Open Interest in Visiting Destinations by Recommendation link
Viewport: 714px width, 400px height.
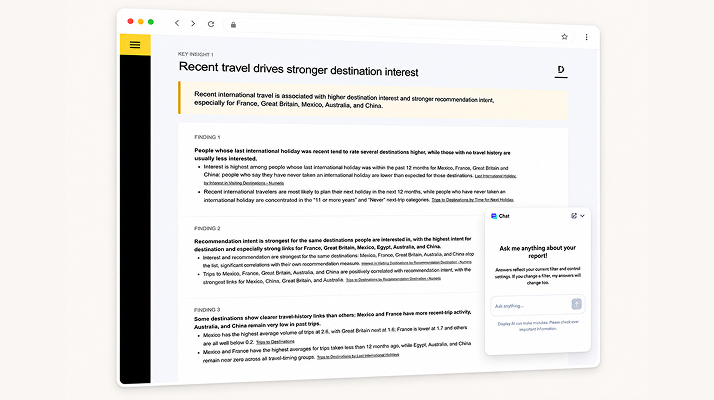click(416, 263)
